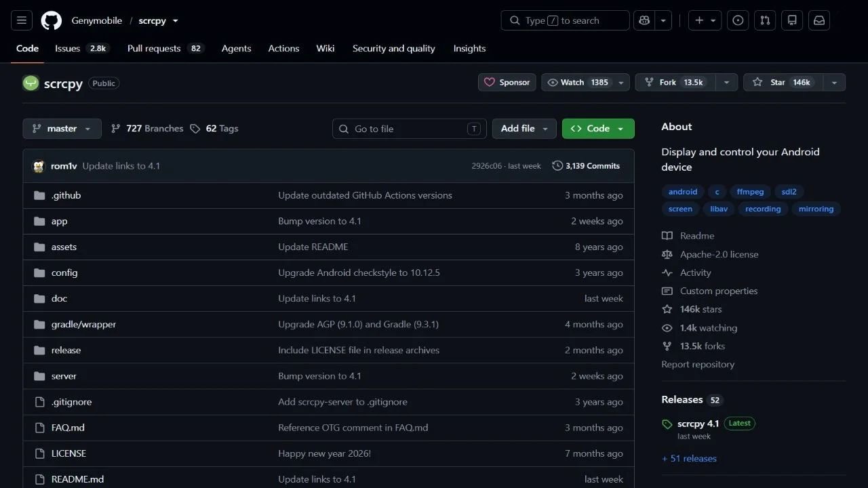Open the repository switcher caret next to scrcpy

point(175,21)
